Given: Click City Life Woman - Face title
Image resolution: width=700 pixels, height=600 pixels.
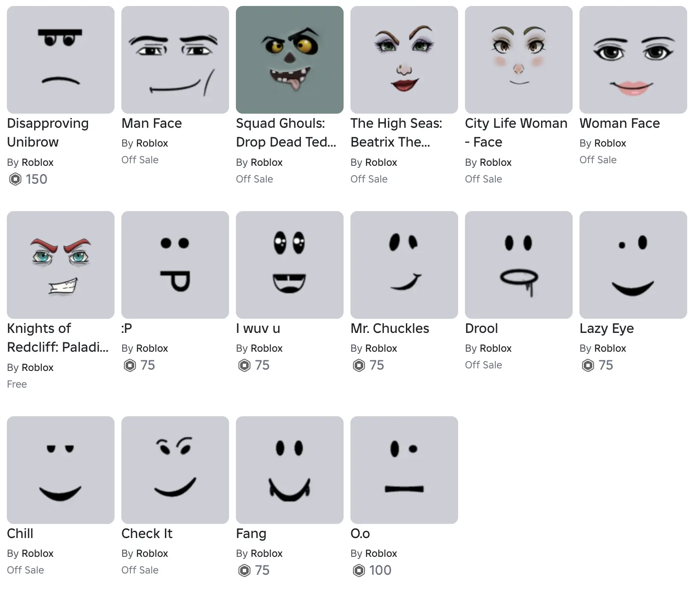Looking at the screenshot, I should (516, 132).
